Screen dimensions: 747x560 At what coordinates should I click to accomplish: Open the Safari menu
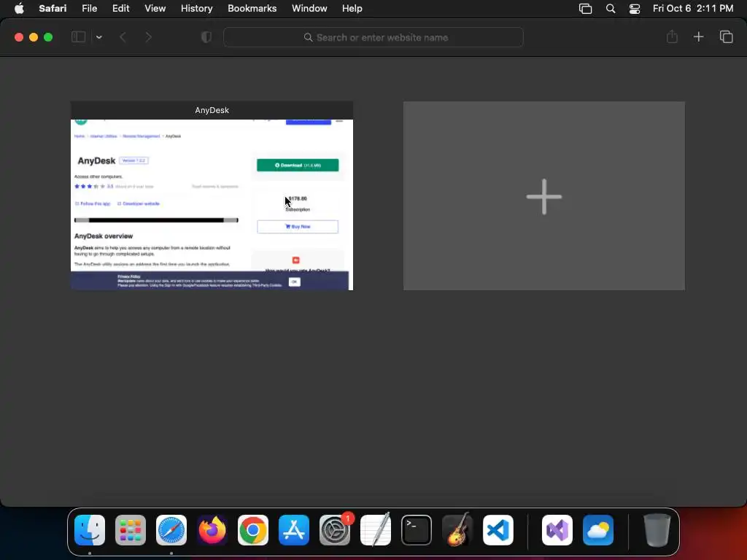[53, 8]
